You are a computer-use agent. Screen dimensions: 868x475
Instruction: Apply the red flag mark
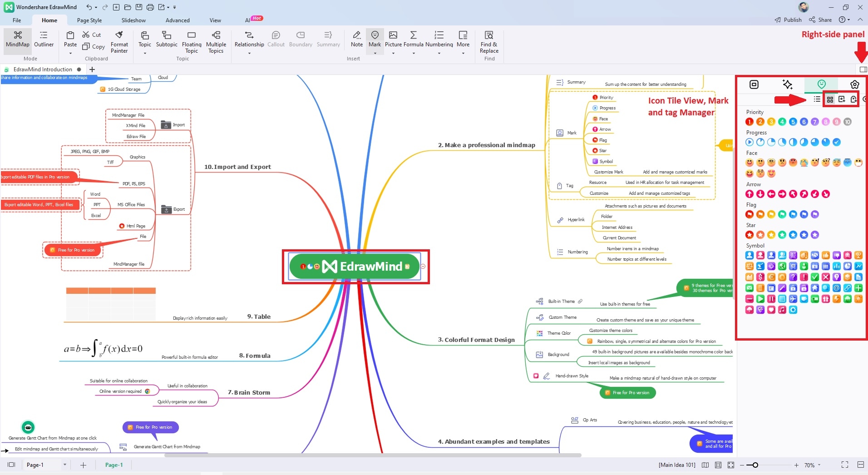750,214
